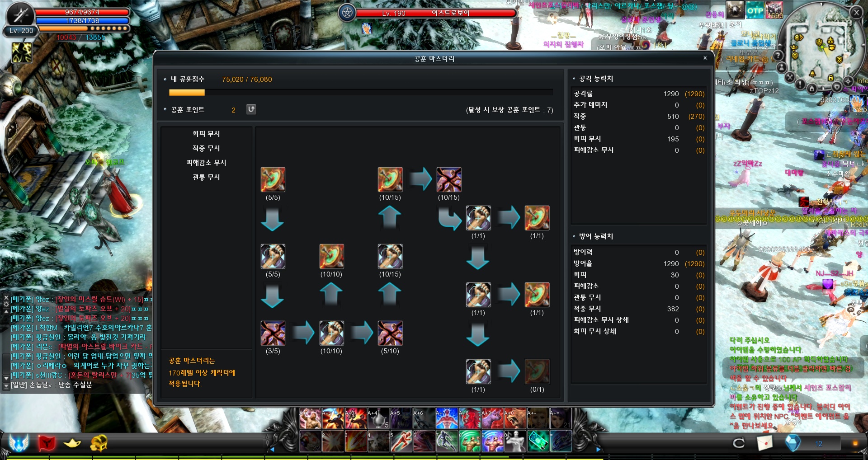
Task: Open the treasure chest icon in bottom bar
Action: coord(98,443)
